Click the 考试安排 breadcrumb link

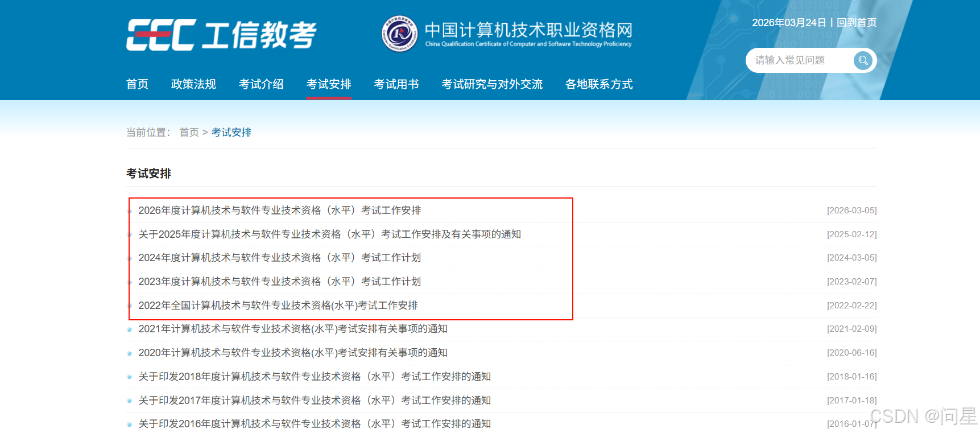point(231,133)
